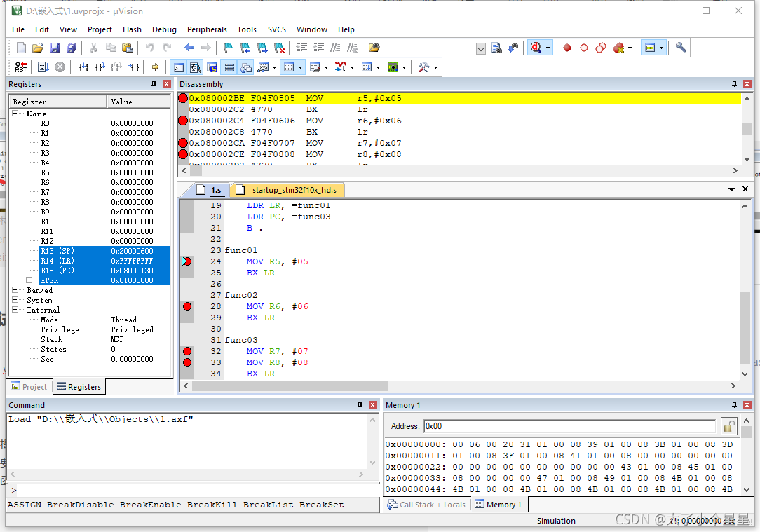Disable all breakpoints icon
This screenshot has width=760, height=532.
coord(601,48)
